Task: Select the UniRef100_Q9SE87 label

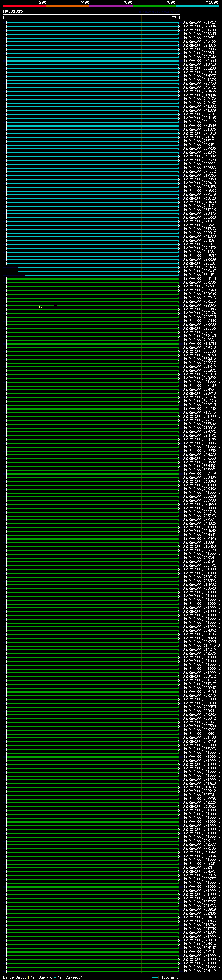Action: click(199, 114)
